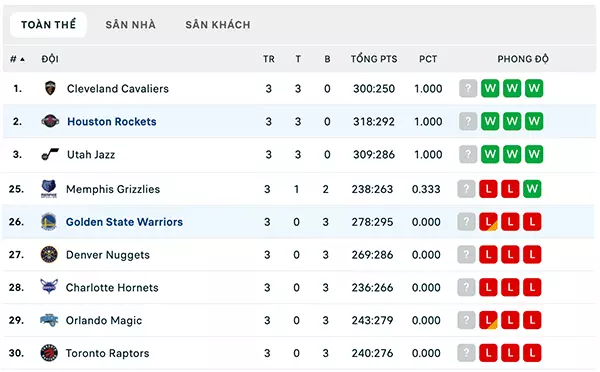Image resolution: width=600 pixels, height=372 pixels.
Task: Click the Denver Nuggets team logo
Action: (49, 255)
